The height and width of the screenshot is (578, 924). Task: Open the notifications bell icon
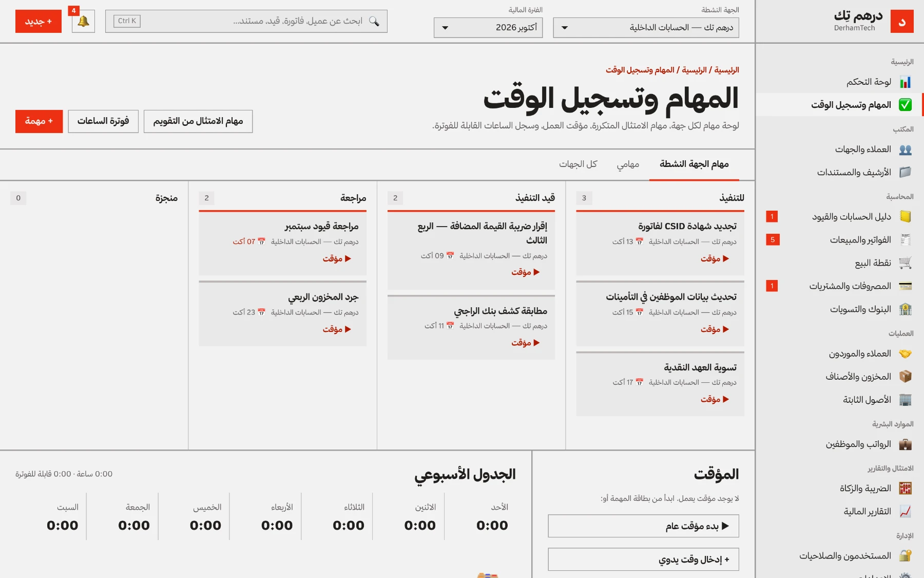(83, 22)
